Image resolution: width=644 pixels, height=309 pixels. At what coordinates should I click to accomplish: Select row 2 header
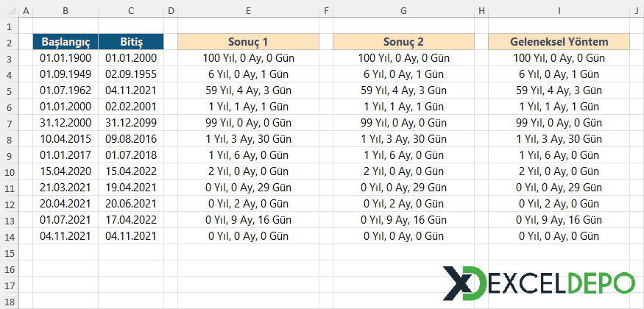(x=8, y=41)
